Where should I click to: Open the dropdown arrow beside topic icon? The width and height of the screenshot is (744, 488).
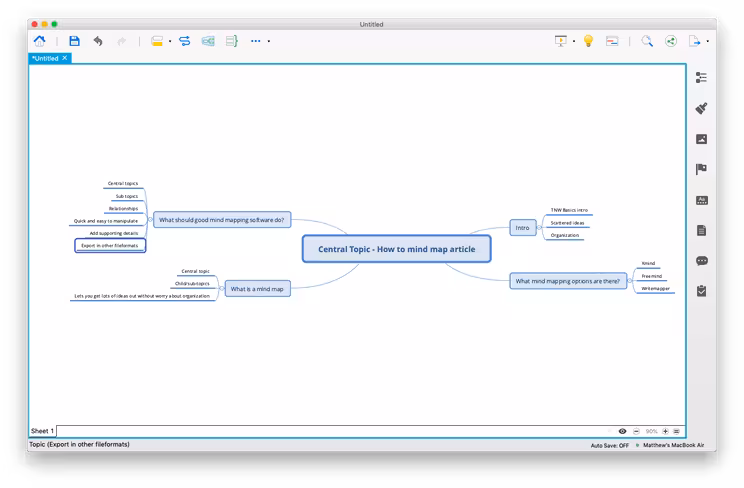click(x=170, y=41)
